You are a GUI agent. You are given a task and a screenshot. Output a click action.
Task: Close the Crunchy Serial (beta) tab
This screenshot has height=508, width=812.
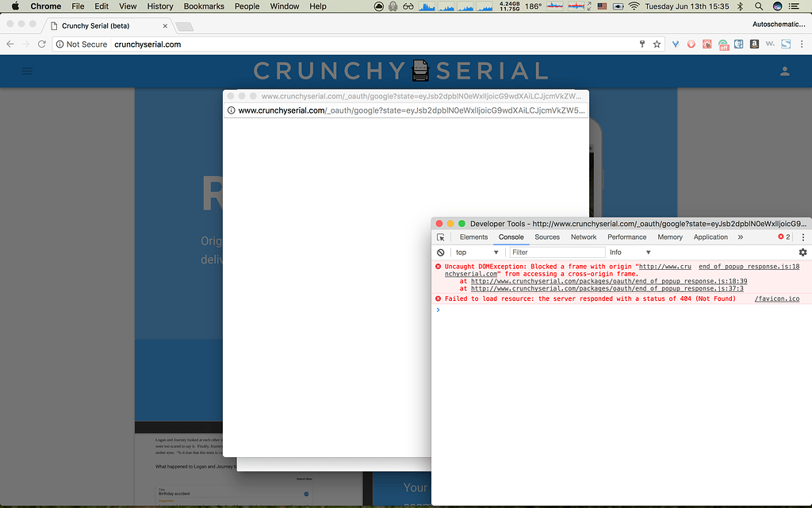(x=165, y=26)
